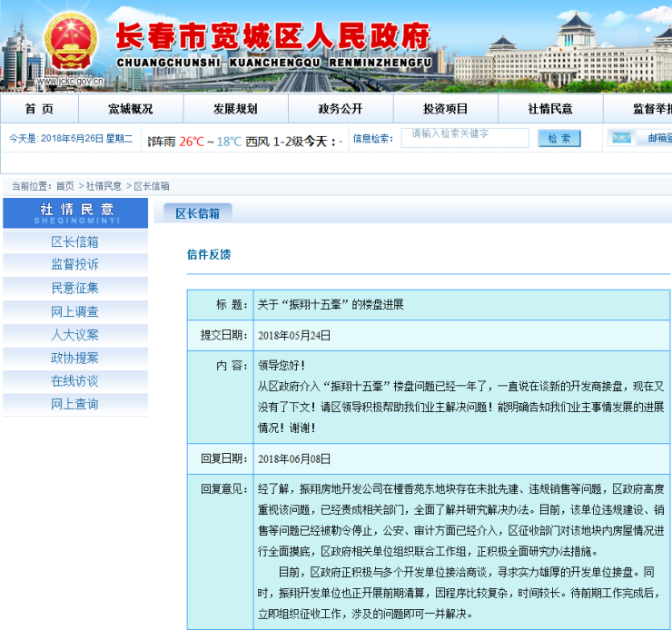Open 政协提案 from the sidebar
The image size is (672, 630).
tap(74, 358)
